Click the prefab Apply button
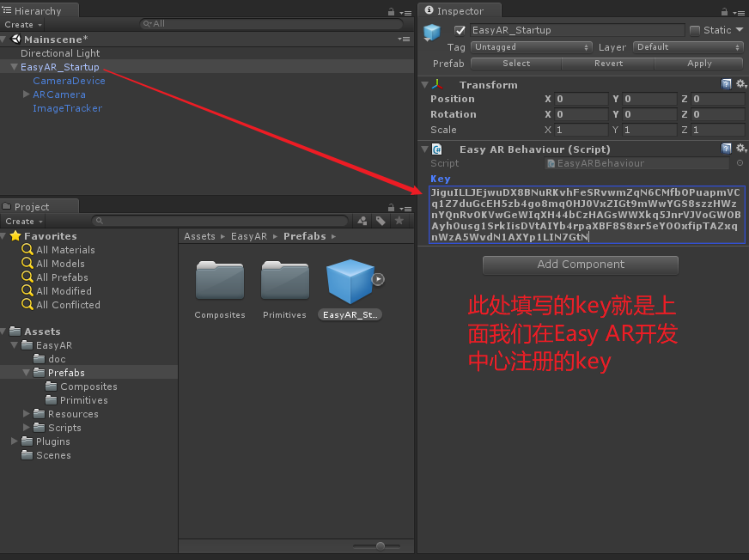This screenshot has width=749, height=560. click(699, 64)
